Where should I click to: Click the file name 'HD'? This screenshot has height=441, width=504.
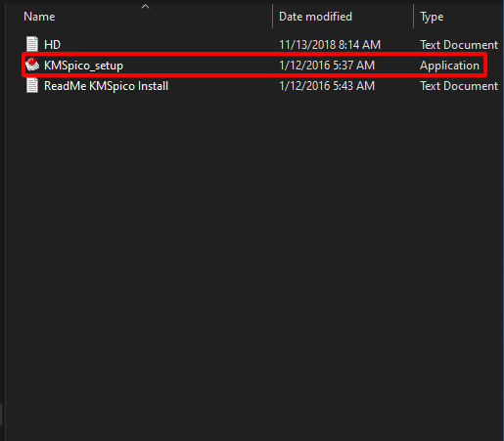click(x=52, y=45)
